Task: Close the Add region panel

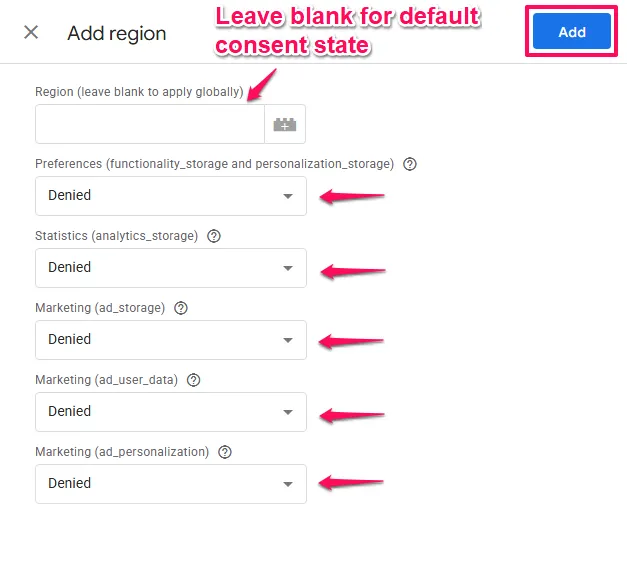Action: [31, 32]
